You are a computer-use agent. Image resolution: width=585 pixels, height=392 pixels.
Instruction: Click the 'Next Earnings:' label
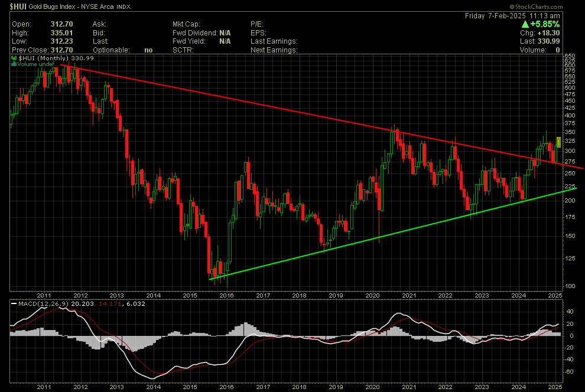click(x=274, y=50)
